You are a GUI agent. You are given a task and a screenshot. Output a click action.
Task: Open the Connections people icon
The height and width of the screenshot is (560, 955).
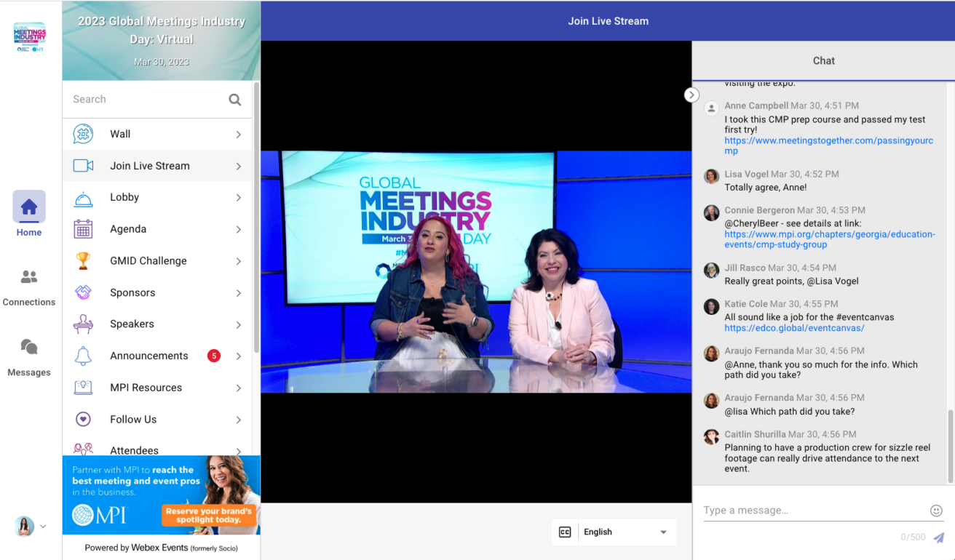pos(29,277)
